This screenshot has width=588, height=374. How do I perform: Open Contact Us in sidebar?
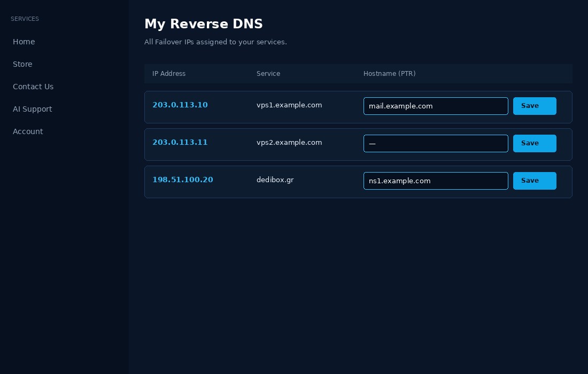tap(33, 87)
